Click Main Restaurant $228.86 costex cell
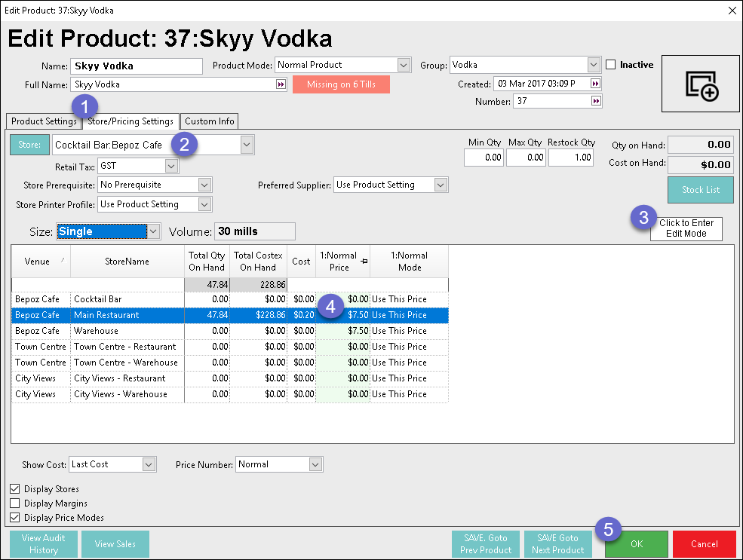 (258, 315)
